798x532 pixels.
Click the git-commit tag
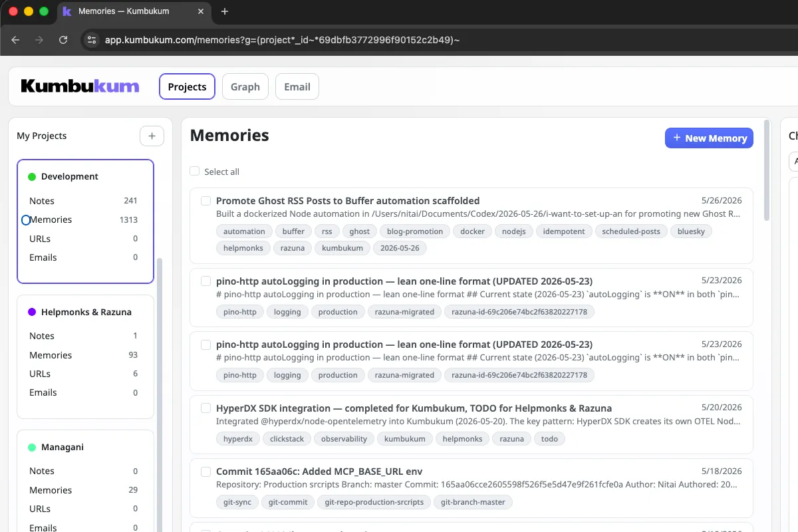tap(288, 502)
